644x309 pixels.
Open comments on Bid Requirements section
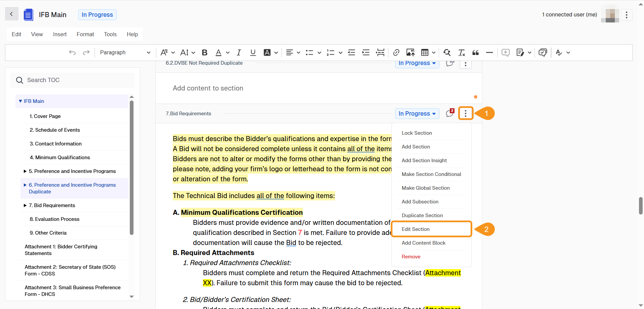point(450,114)
